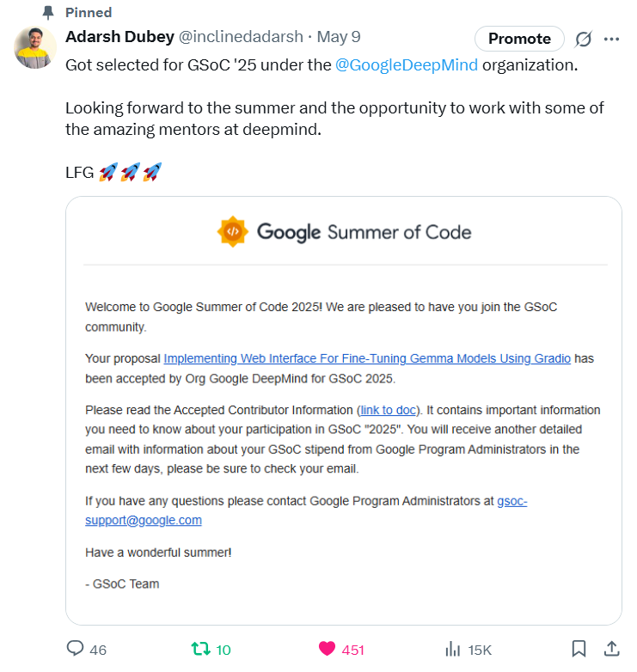This screenshot has width=637, height=672.
Task: Click the reply comment icon
Action: point(76,649)
